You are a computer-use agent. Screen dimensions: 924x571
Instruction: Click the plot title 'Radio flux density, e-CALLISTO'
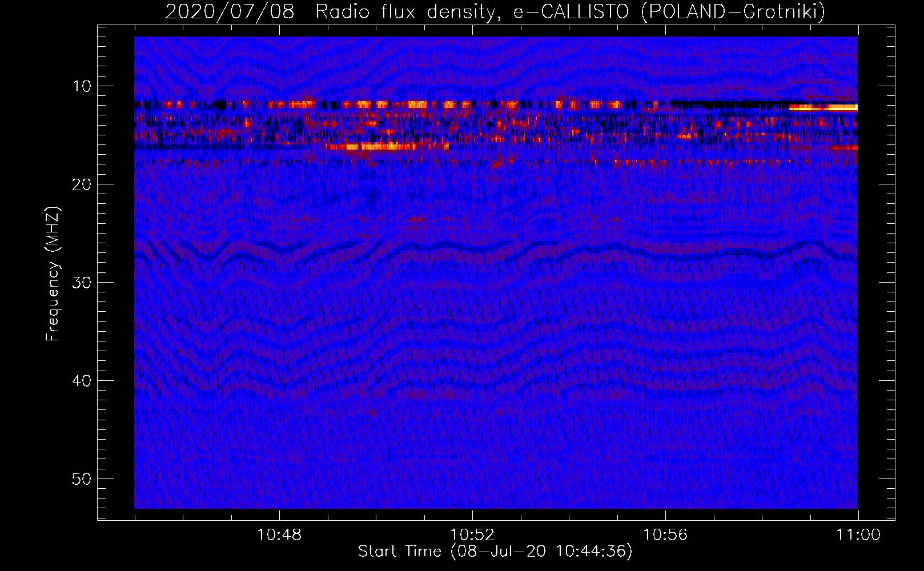(472, 12)
